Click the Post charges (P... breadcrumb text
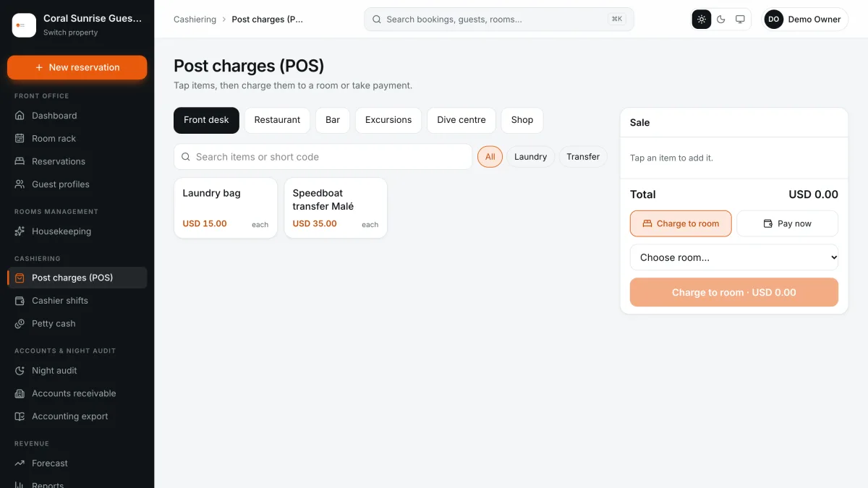The image size is (868, 488). point(268,20)
